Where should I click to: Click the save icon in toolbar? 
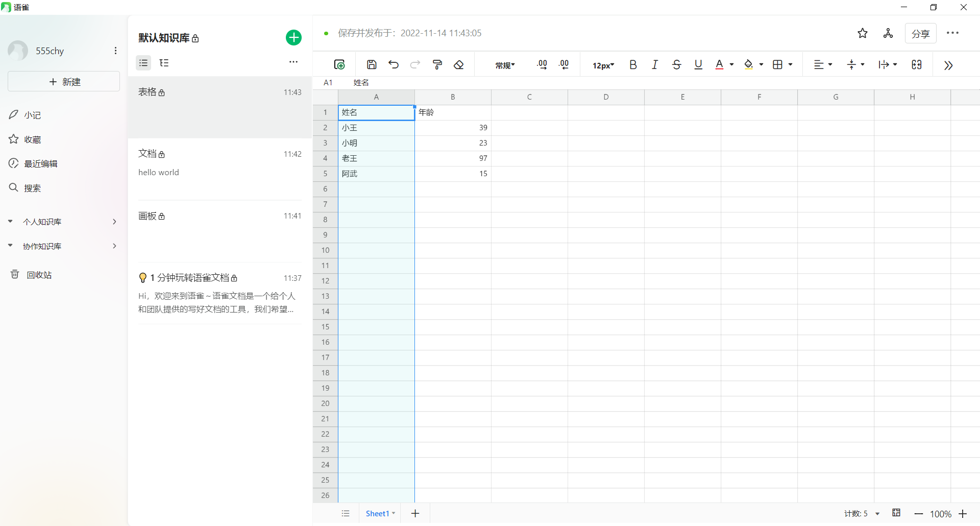point(372,65)
